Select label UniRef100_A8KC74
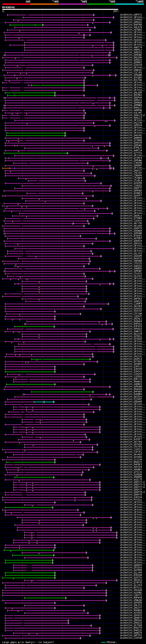The height and width of the screenshot is (644, 146). pyautogui.click(x=131, y=48)
